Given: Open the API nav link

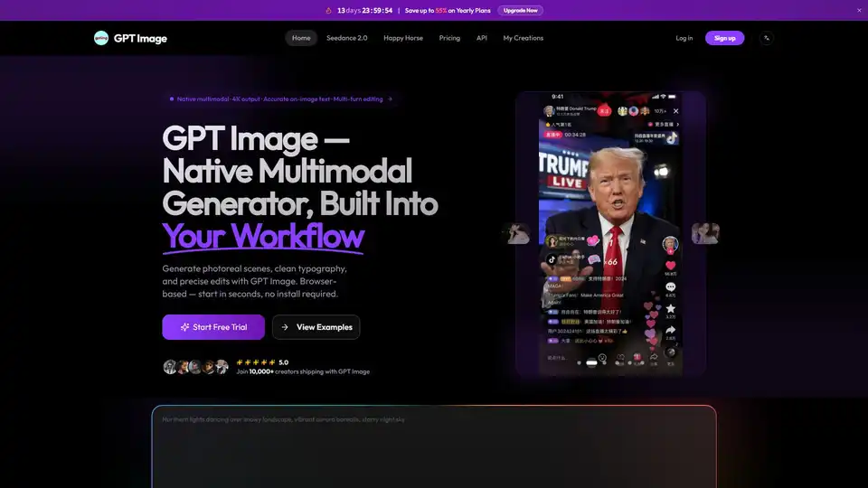Looking at the screenshot, I should tap(482, 38).
